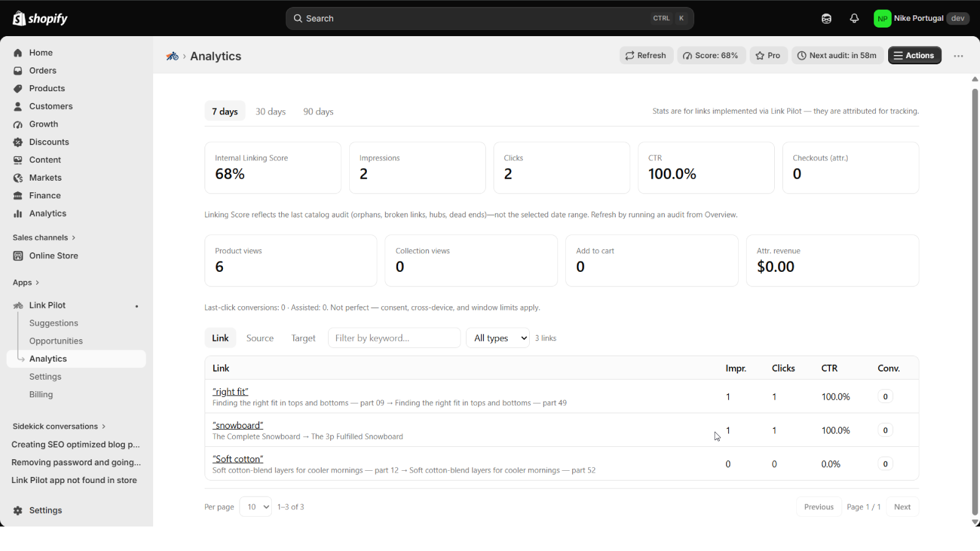Open the "right fit" link
Screen dimensions: 980x551
point(230,392)
